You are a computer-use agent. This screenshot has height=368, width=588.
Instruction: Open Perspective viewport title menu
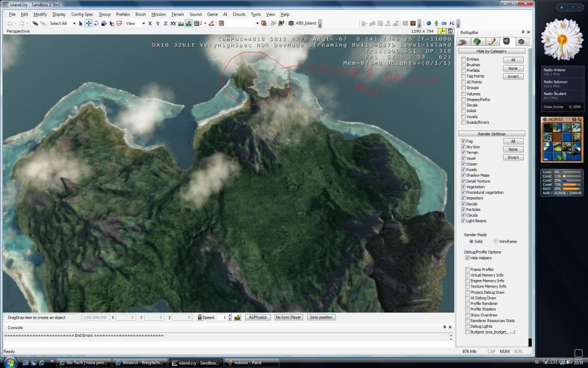(18, 31)
